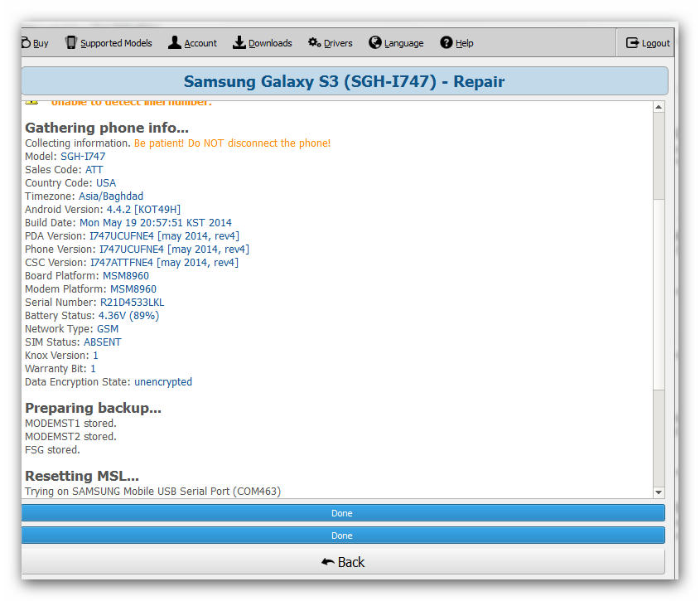This screenshot has width=700, height=601.
Task: Click the Preparing backup heading
Action: [x=93, y=408]
